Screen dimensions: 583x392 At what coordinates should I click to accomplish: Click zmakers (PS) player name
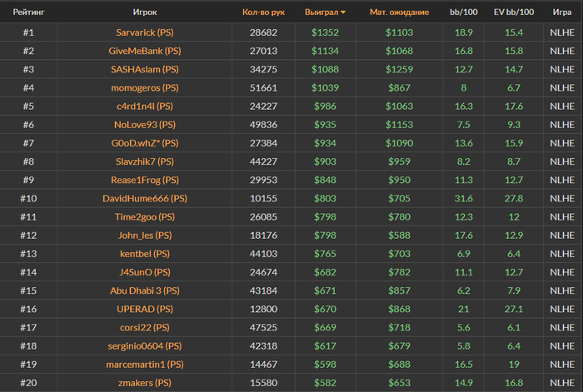[144, 382]
